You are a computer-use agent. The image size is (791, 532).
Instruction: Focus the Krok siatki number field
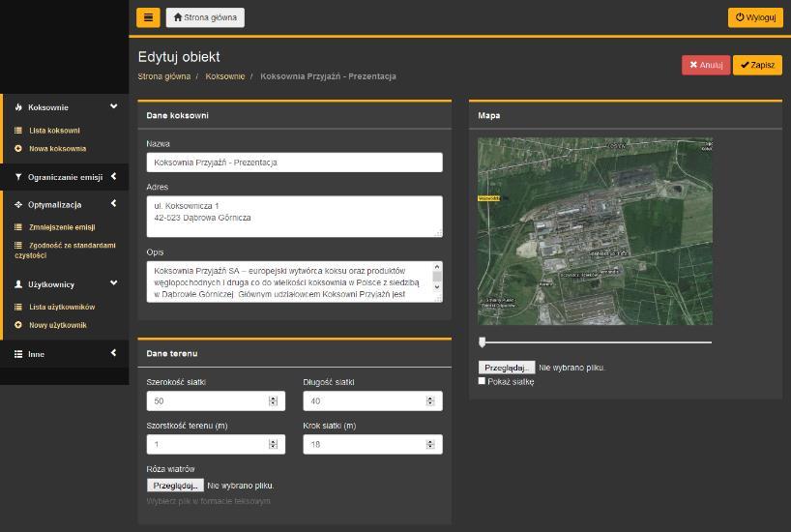[373, 445]
